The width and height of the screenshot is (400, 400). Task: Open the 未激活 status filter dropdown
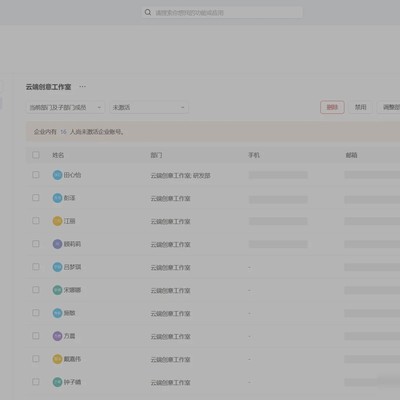(149, 107)
